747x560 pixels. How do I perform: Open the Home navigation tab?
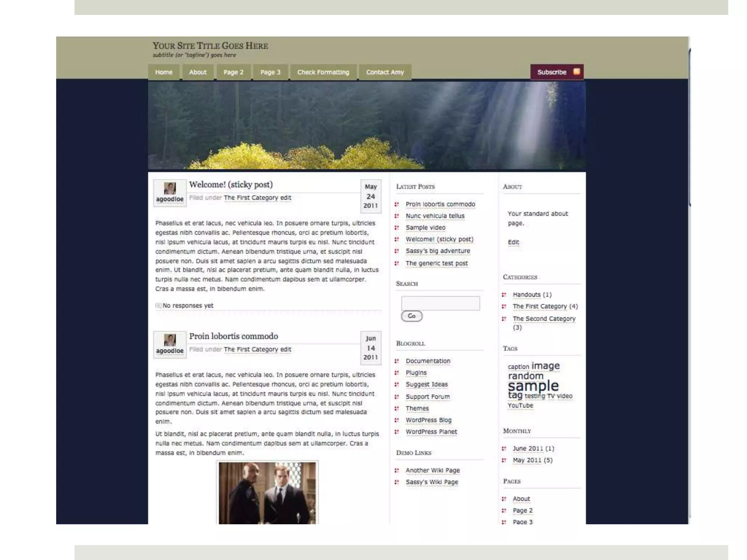pos(164,72)
